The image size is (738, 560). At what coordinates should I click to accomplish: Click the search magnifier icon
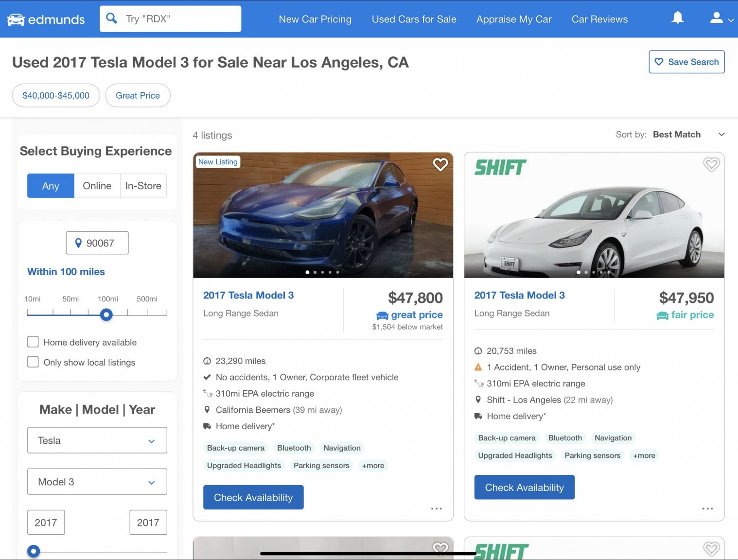click(x=112, y=18)
